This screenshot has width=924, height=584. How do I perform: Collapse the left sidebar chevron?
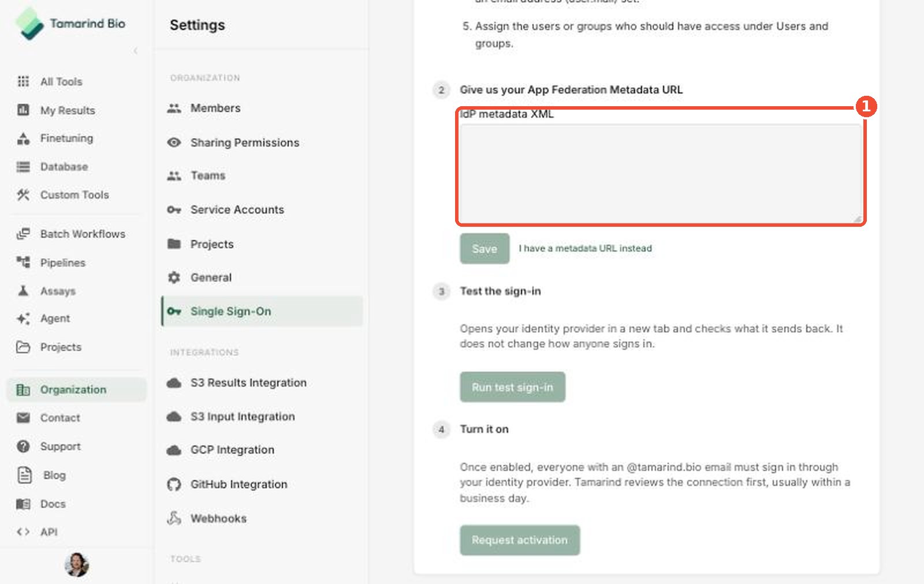[136, 51]
